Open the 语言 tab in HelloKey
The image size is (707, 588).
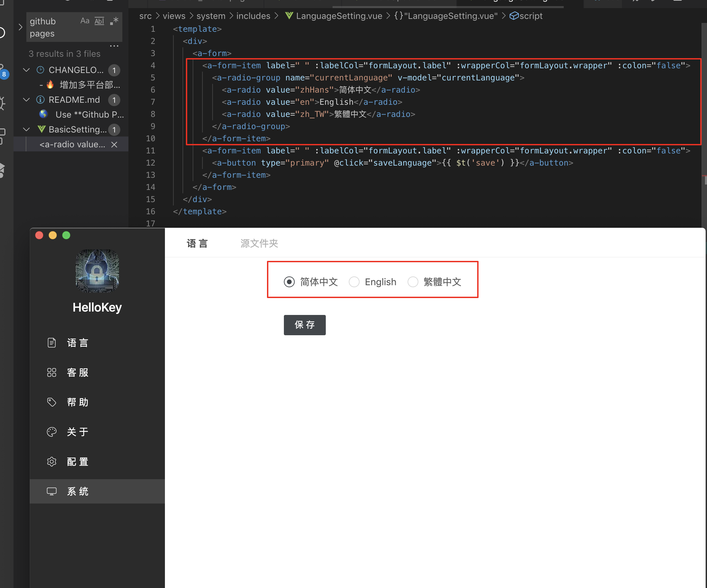197,243
